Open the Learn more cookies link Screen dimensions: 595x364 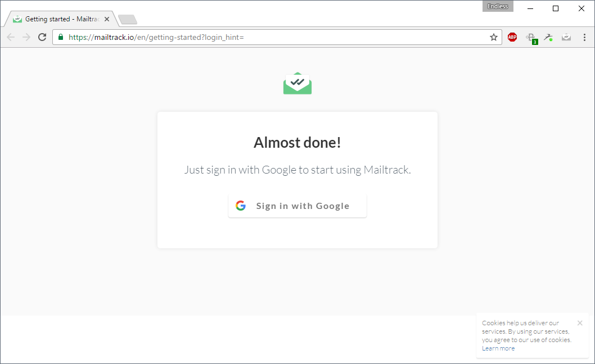498,348
